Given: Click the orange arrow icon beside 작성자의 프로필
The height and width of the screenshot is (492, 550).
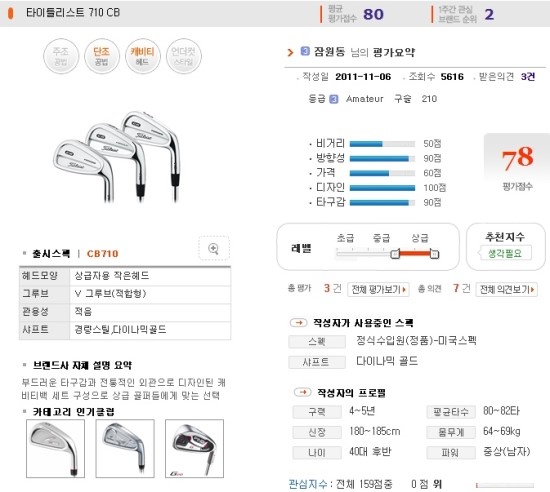Looking at the screenshot, I should tap(302, 392).
